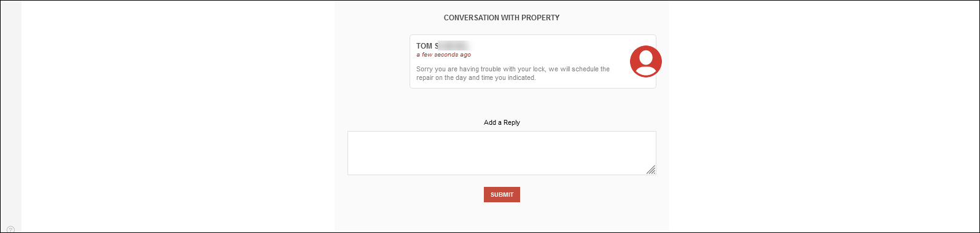Screen dimensions: 980x233
Task: Click the "a few seconds ago" timestamp
Action: pos(444,55)
